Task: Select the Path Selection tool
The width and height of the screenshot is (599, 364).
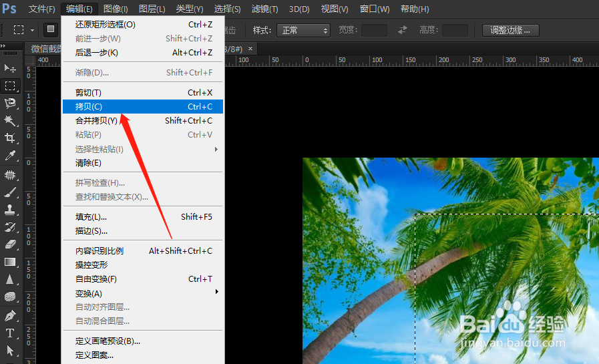Action: click(x=10, y=350)
